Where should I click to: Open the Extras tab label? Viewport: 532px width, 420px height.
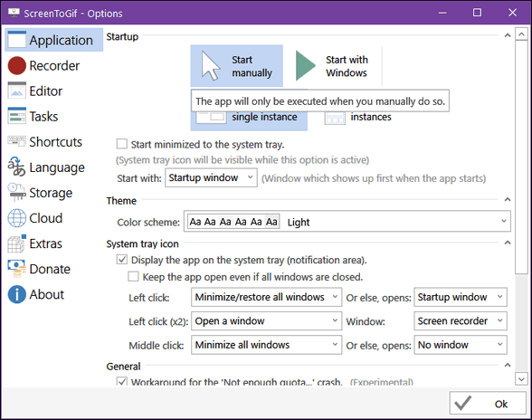[46, 243]
